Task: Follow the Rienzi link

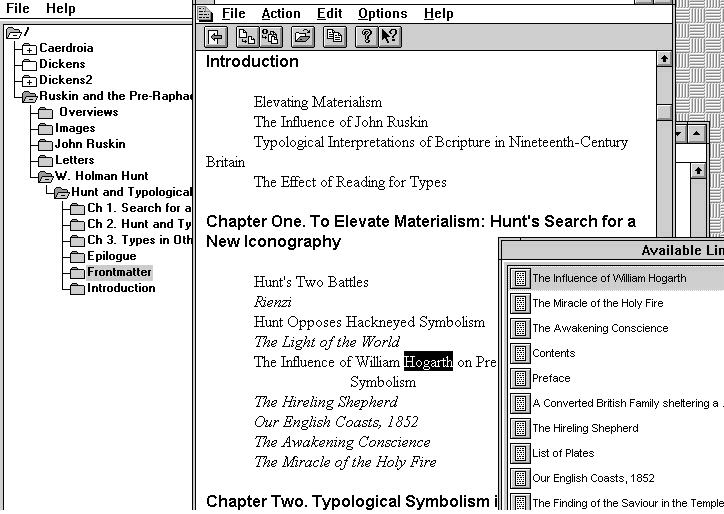Action: (272, 302)
